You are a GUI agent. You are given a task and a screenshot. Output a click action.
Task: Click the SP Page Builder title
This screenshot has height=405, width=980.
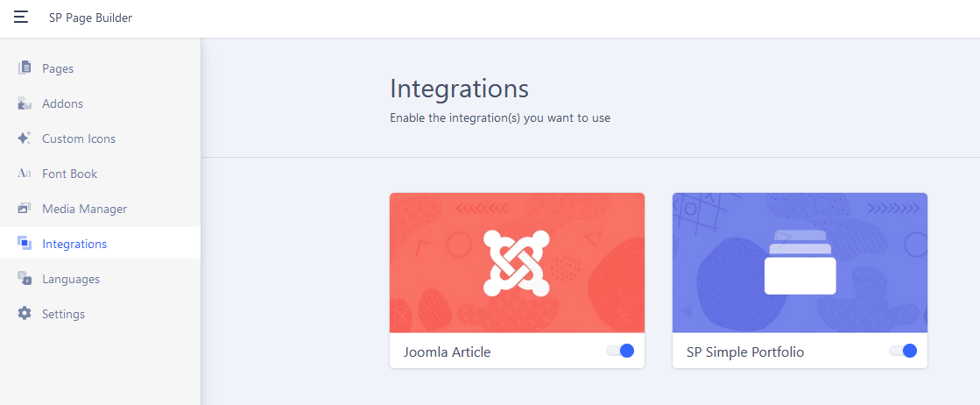tap(91, 18)
